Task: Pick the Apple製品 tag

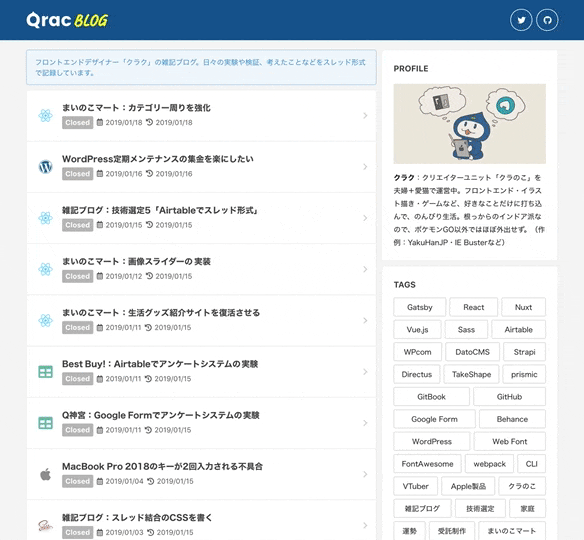Action: [468, 486]
